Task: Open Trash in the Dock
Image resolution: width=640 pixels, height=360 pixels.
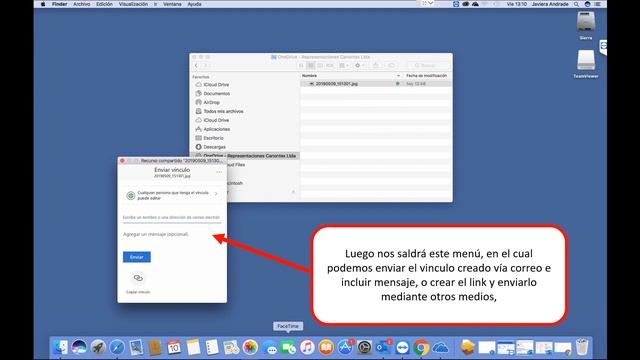Action: tap(582, 347)
